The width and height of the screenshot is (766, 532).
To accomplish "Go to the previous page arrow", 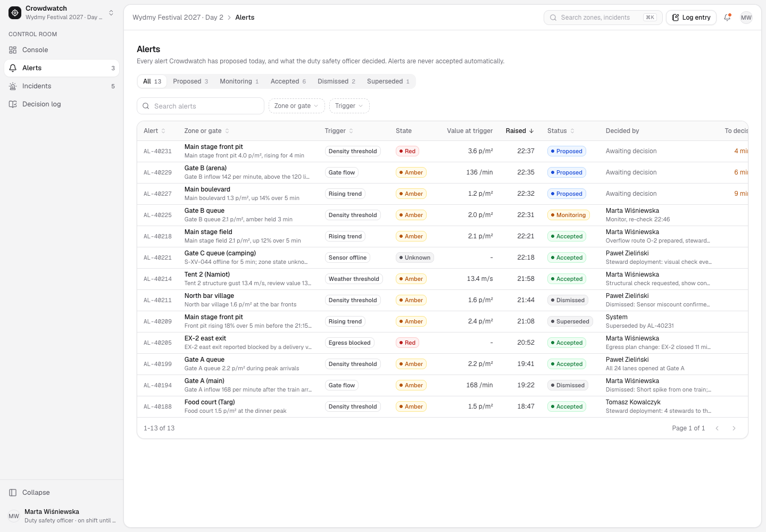I will (x=717, y=428).
